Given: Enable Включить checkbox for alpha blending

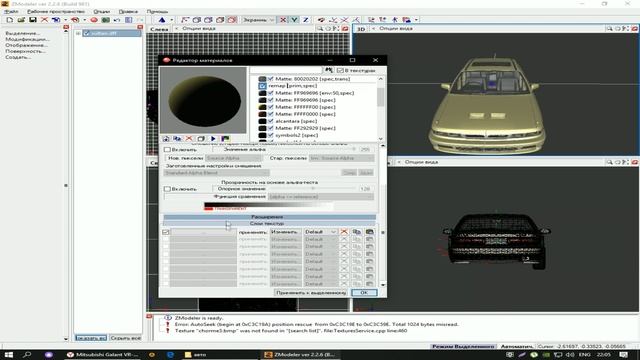Looking at the screenshot, I should [x=167, y=150].
